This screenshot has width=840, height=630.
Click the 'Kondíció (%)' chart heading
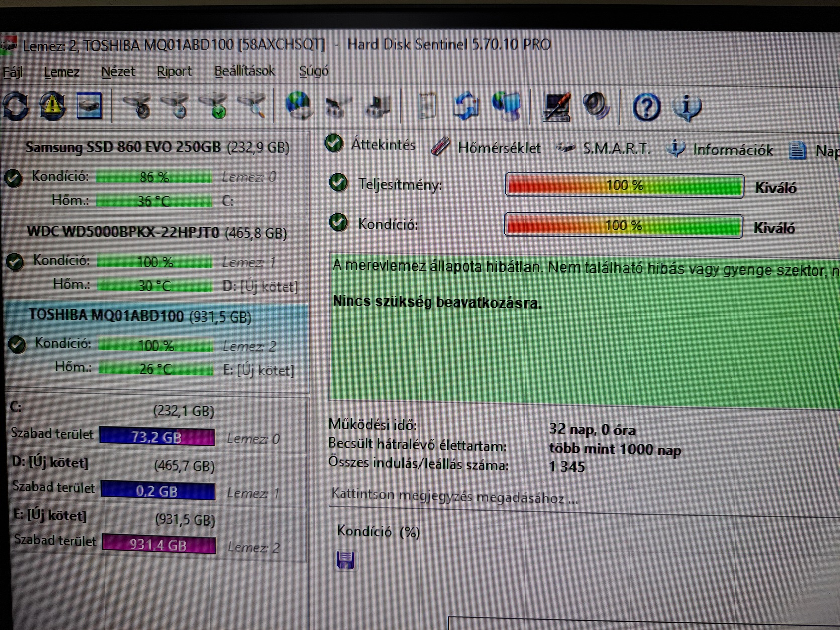(378, 531)
